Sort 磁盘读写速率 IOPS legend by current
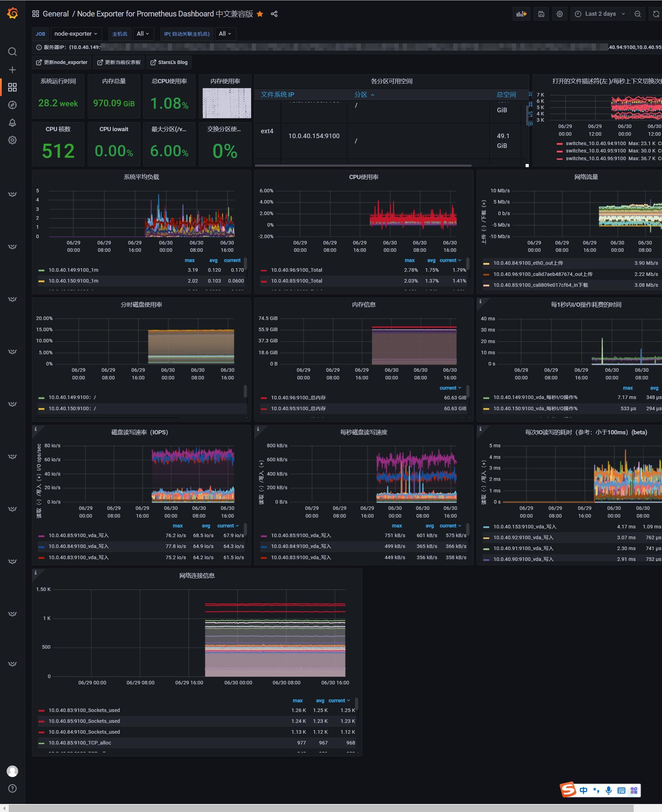662x812 pixels. [x=228, y=526]
